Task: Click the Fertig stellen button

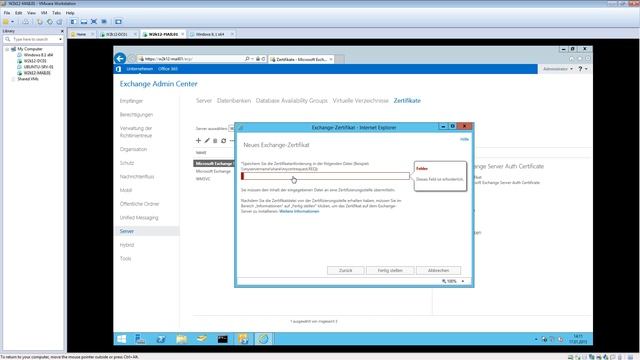Action: point(390,270)
